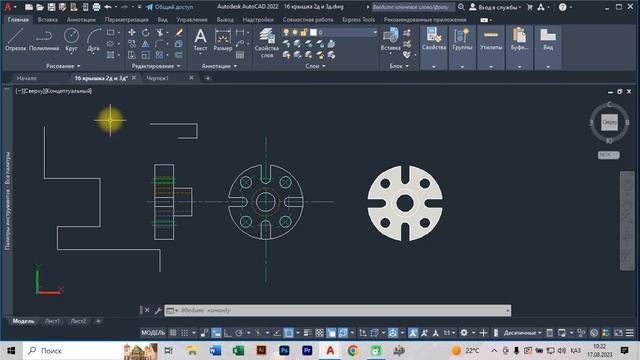This screenshot has height=360, width=640.
Task: Click the Open file icon in quick access toolbar
Action: (x=40, y=7)
